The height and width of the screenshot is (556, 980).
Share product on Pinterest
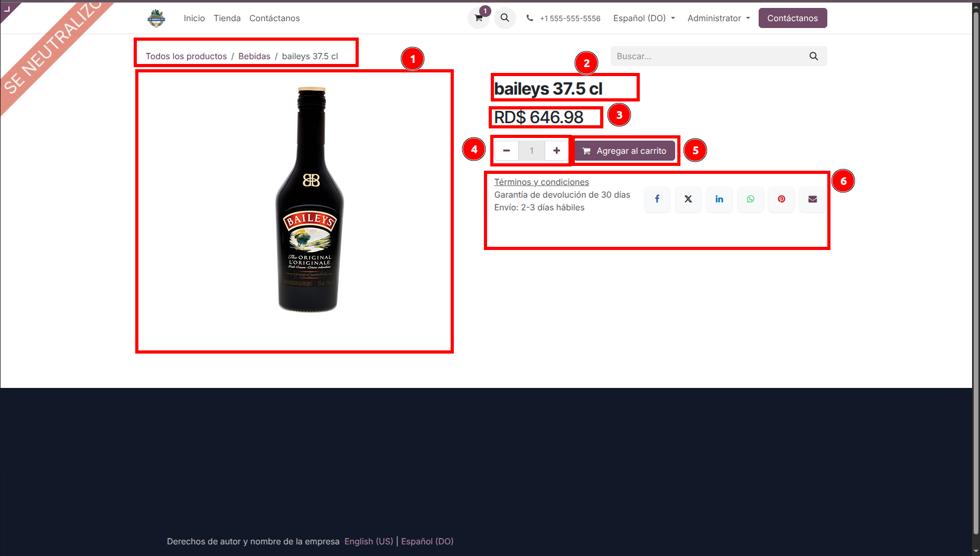coord(781,199)
